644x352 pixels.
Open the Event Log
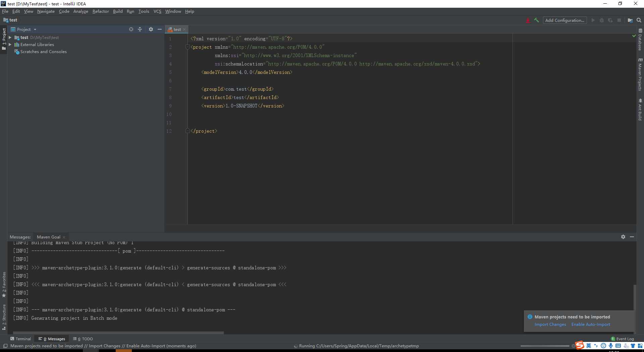coord(623,339)
